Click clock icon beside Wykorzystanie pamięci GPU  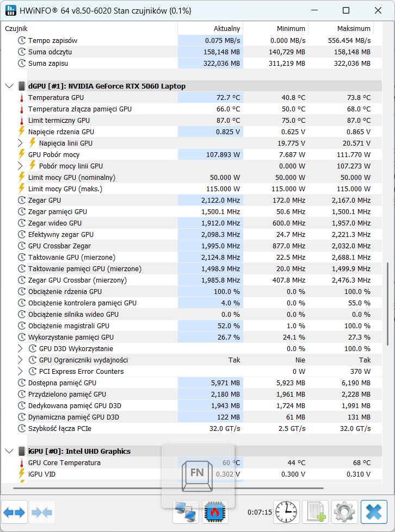coord(22,337)
